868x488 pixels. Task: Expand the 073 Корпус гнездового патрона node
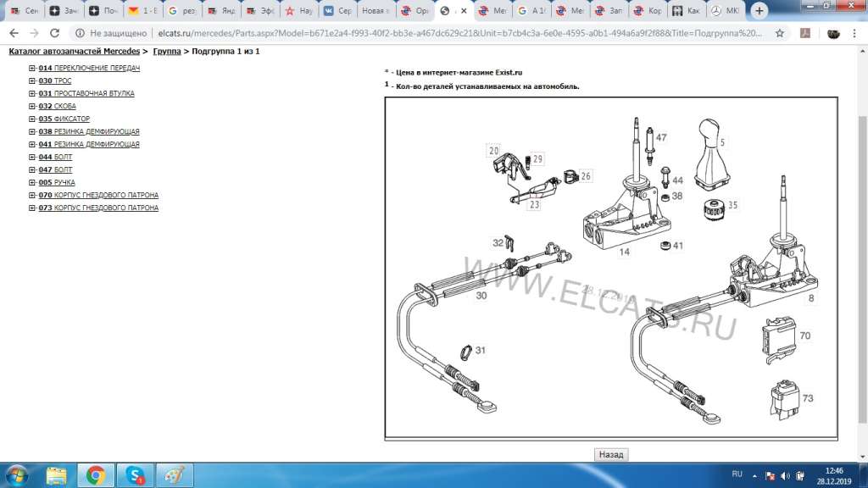32,208
